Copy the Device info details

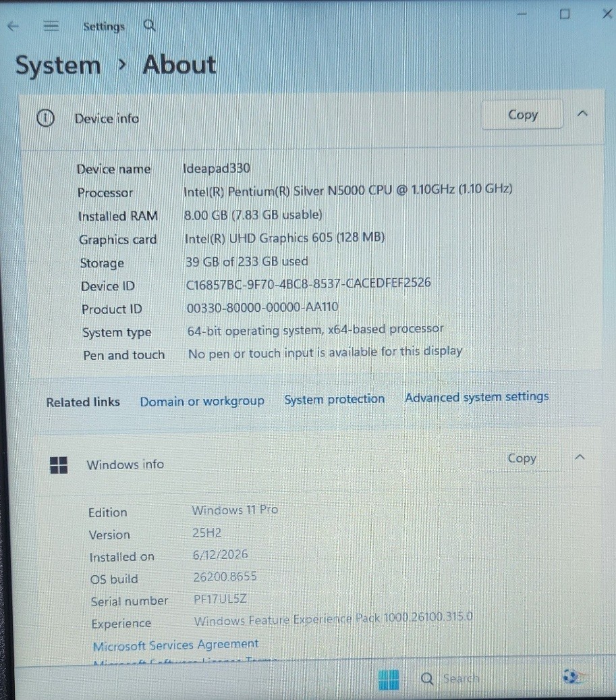click(522, 115)
